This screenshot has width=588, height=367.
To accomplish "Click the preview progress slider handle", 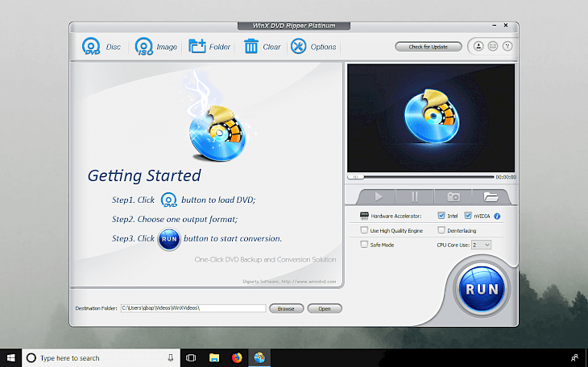I will coord(355,176).
